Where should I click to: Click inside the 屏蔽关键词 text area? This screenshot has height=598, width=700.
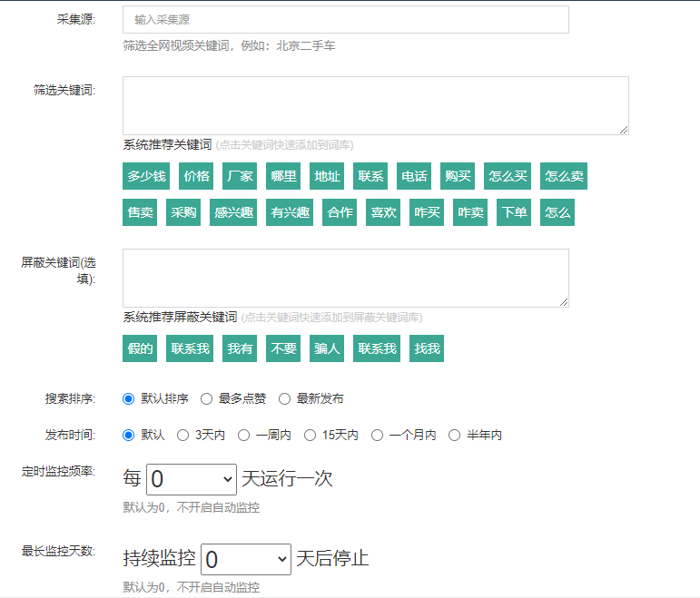[x=346, y=278]
